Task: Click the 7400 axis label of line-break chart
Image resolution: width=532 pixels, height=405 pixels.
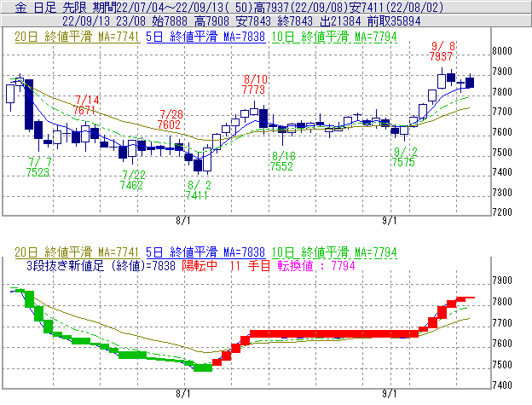Action: [x=502, y=385]
